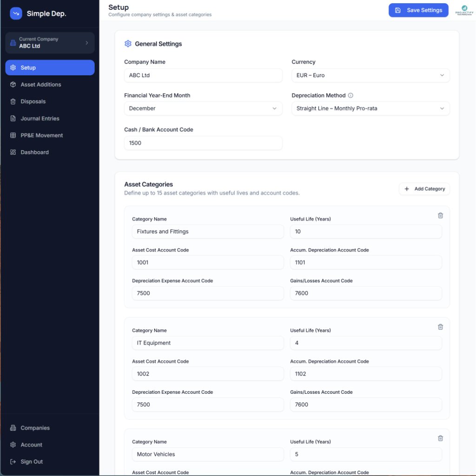Delete the IT Equipment category

440,327
